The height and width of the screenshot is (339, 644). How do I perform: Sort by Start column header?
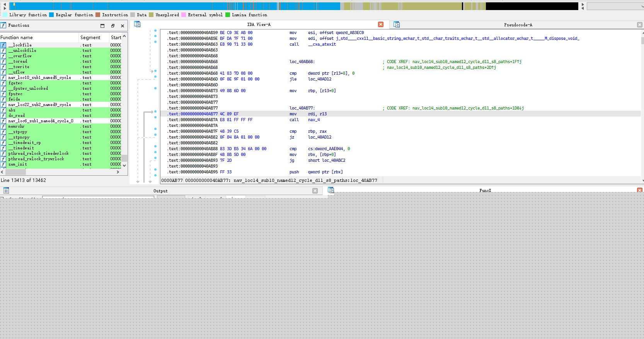pos(116,38)
